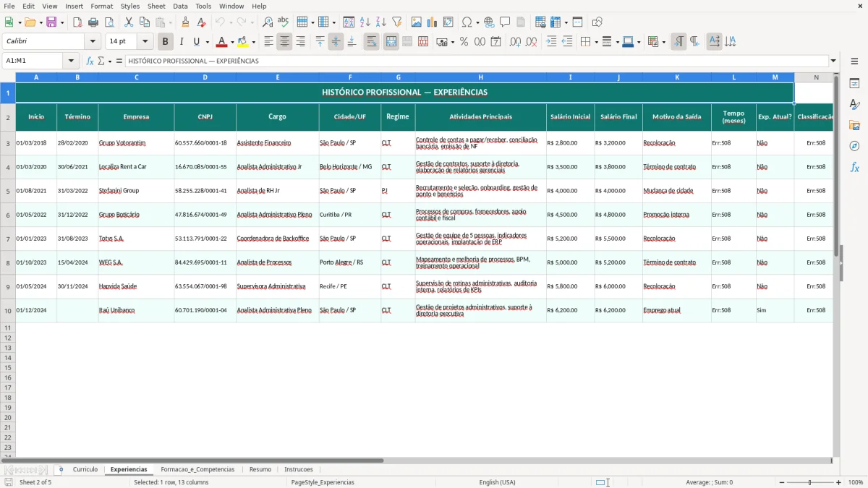Viewport: 868px width, 488px height.
Task: Click the formula input line
Action: coord(476,61)
